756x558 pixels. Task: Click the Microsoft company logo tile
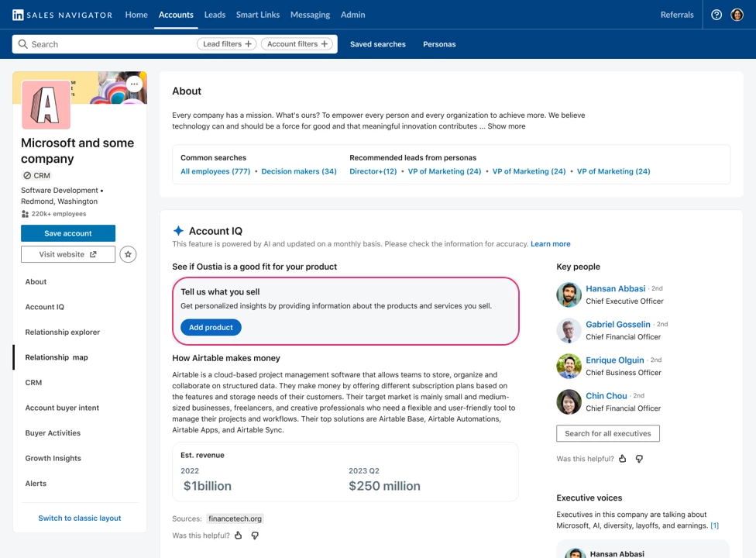click(x=46, y=105)
